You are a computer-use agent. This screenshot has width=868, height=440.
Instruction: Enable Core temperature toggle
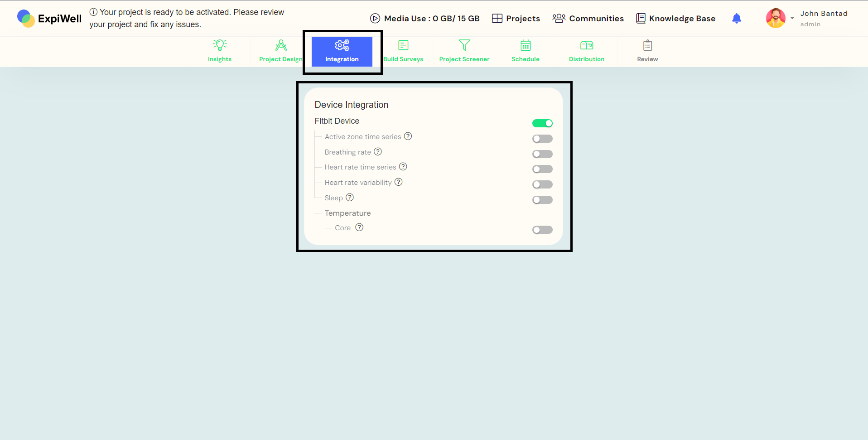click(542, 230)
